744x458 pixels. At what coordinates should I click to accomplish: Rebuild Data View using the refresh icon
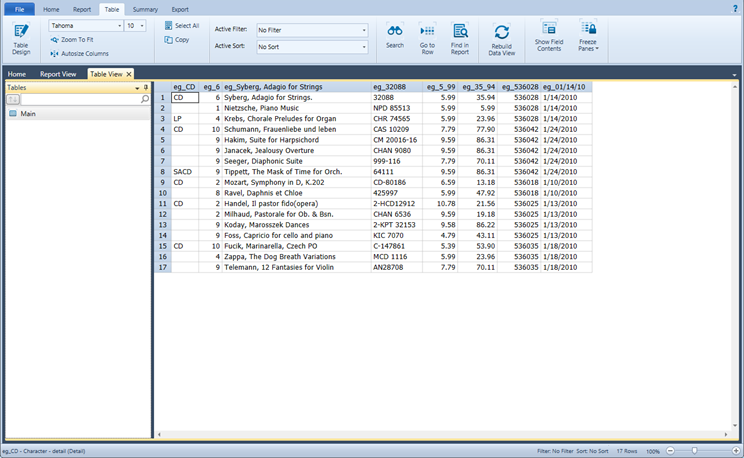(x=501, y=34)
